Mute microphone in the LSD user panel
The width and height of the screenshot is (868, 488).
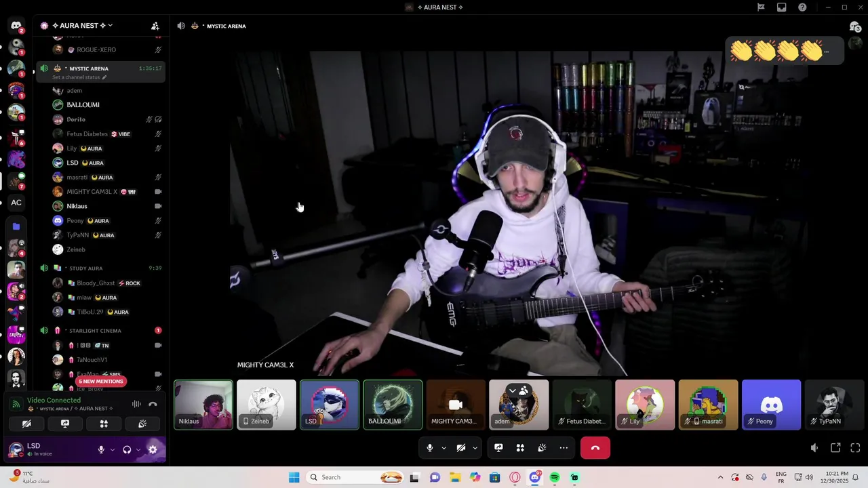101,449
